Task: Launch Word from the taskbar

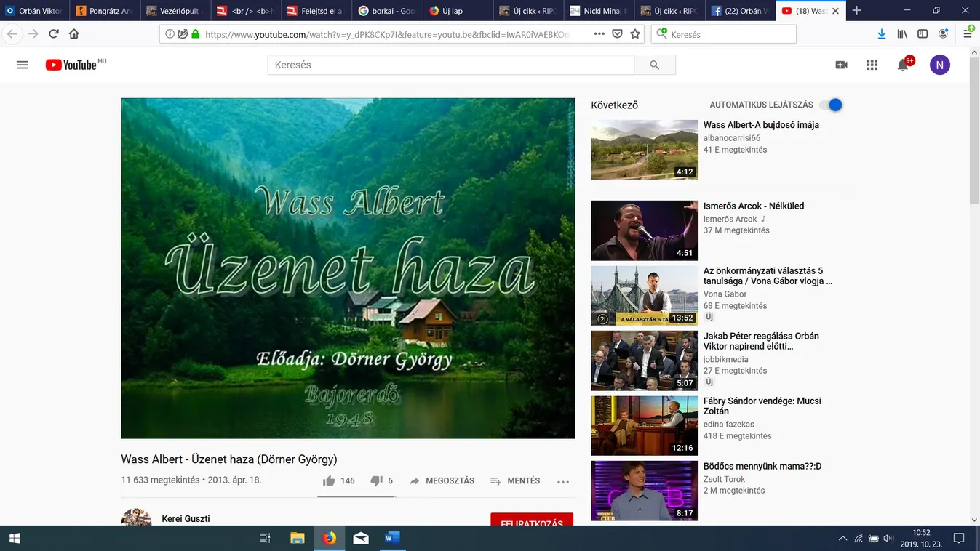Action: [x=392, y=538]
